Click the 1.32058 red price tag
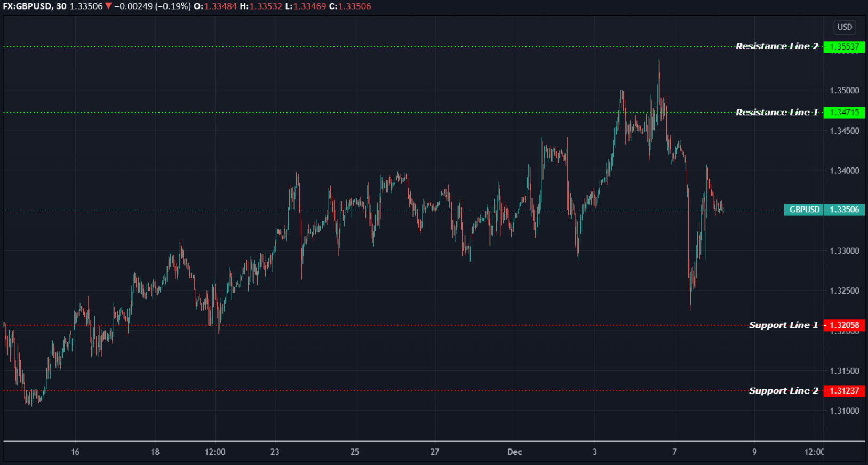868x465 pixels. pos(844,325)
